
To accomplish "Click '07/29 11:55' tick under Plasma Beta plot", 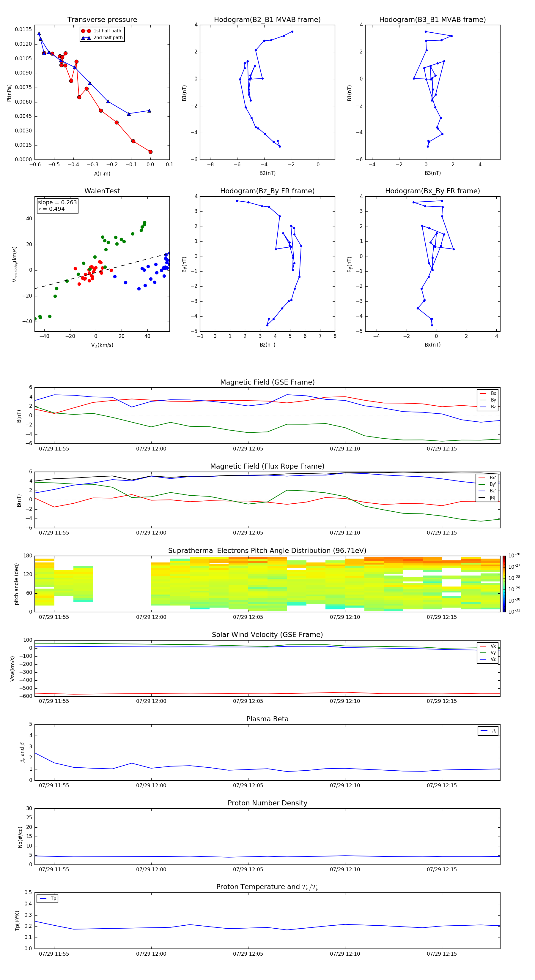I will (x=54, y=785).
